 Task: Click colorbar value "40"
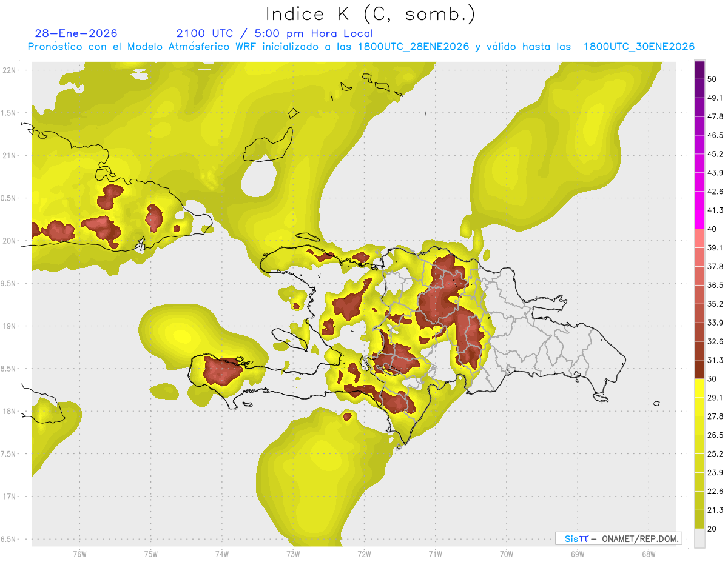712,229
